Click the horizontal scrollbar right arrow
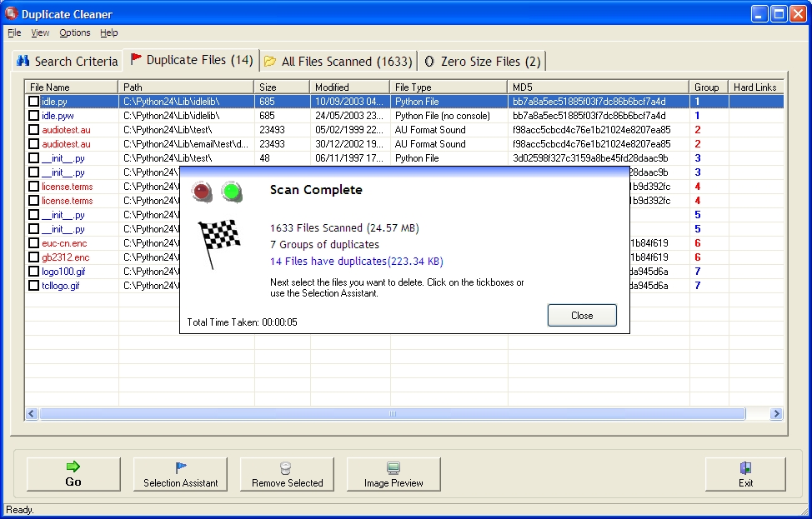This screenshot has height=519, width=812. (x=776, y=413)
